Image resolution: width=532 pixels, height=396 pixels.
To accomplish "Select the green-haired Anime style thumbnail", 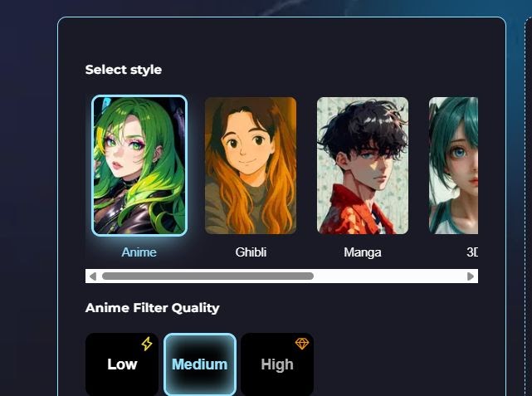I will coord(139,165).
